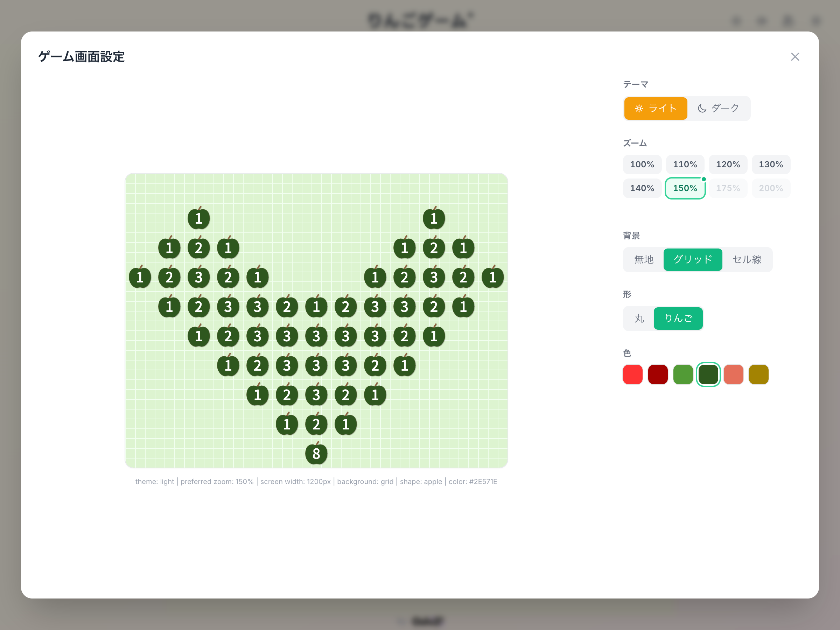Screen dimensions: 840x630
Task: Pick the light green color swatch
Action: [683, 374]
